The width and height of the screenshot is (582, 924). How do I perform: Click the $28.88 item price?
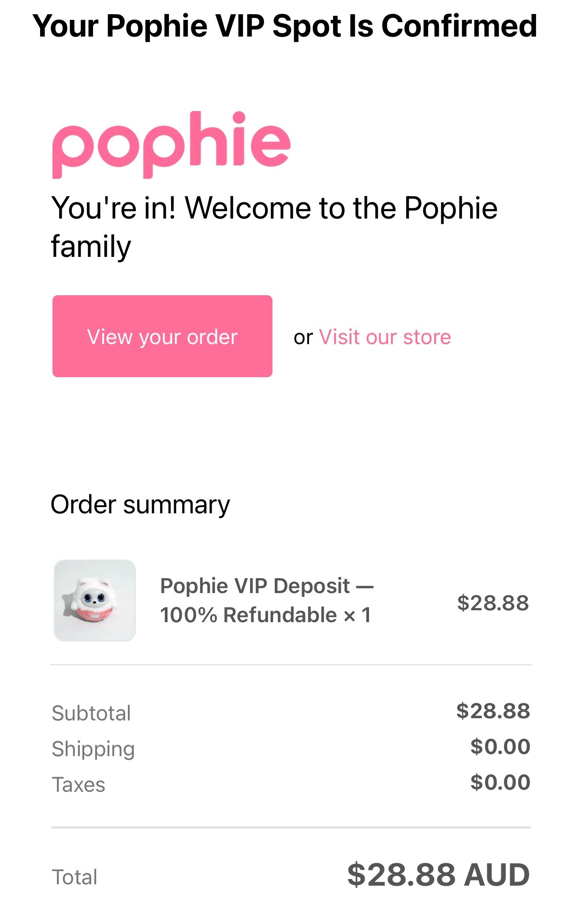tap(493, 603)
